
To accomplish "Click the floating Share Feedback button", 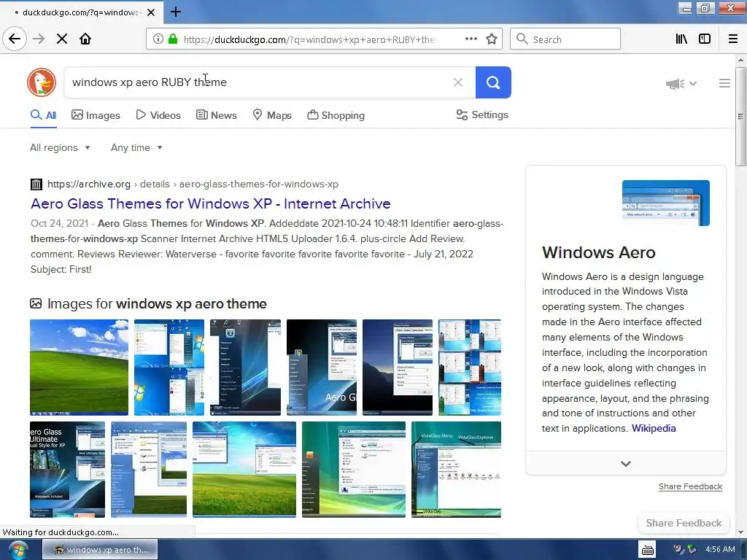I will coord(684,523).
